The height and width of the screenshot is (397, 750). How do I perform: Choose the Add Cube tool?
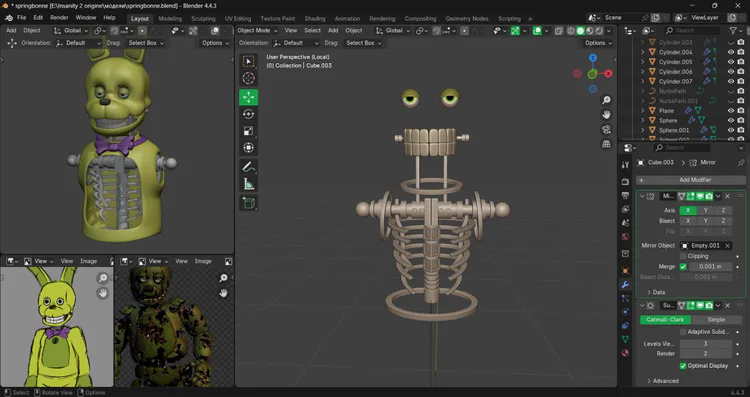[248, 203]
